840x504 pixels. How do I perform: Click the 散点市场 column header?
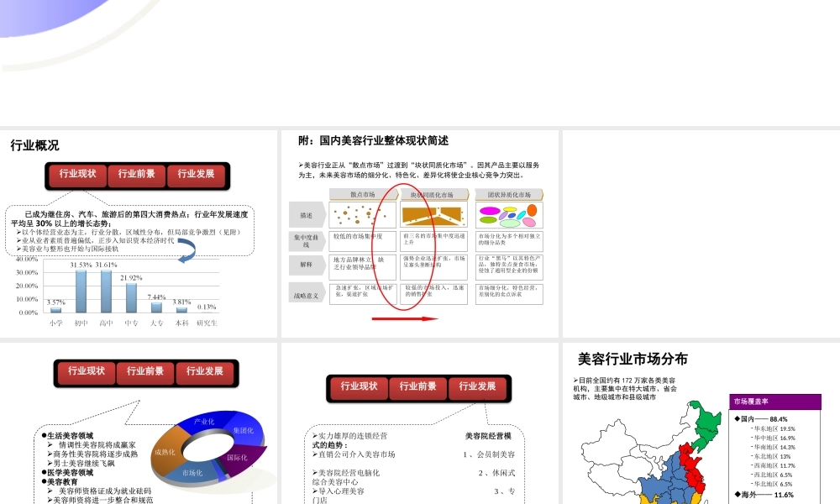[363, 194]
